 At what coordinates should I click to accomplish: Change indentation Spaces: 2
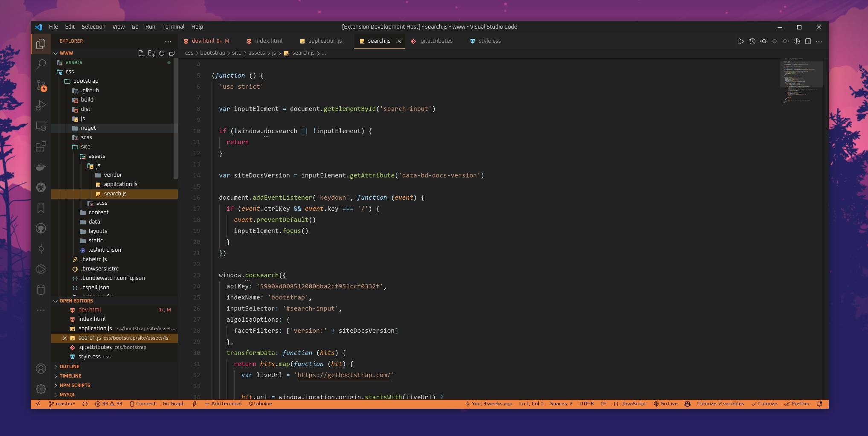pyautogui.click(x=561, y=404)
